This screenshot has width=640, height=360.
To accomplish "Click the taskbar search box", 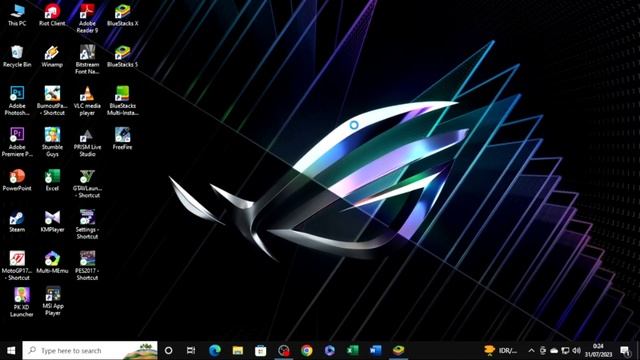I will [x=90, y=350].
